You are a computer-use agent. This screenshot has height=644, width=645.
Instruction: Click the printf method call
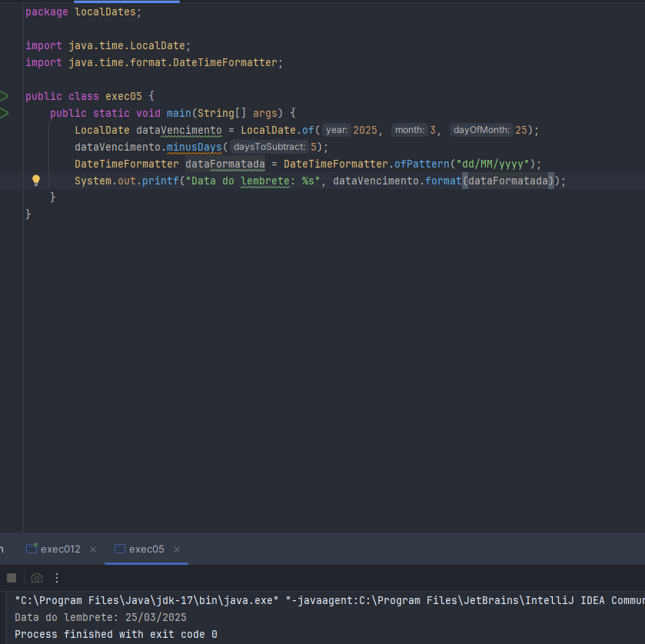pos(161,181)
